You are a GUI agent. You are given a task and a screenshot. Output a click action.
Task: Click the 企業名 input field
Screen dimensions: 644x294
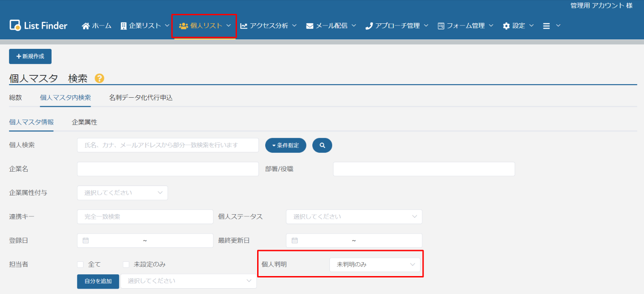[x=168, y=169]
